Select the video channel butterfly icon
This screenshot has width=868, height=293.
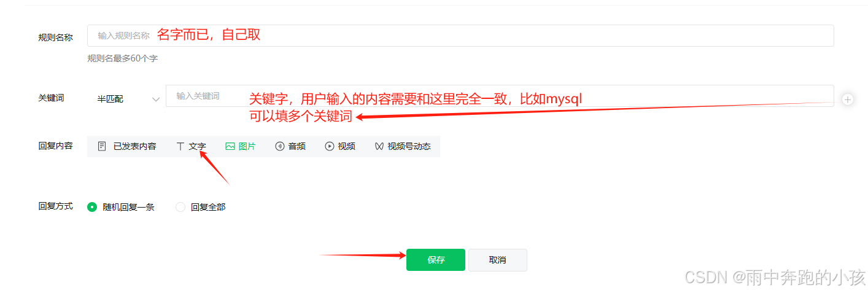pos(379,146)
